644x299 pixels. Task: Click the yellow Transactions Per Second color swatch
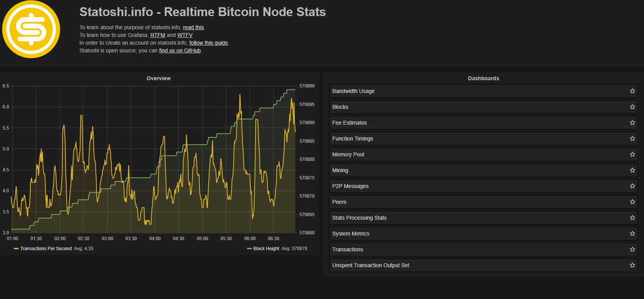(x=16, y=249)
